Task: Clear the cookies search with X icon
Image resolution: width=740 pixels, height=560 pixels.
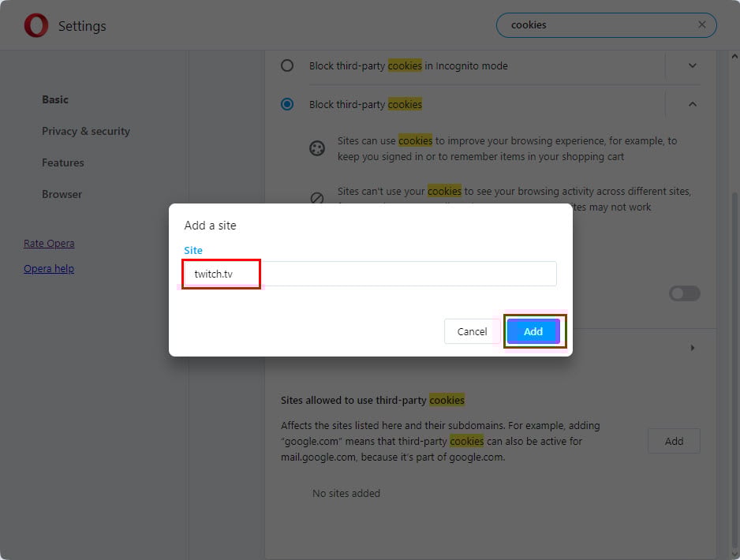Action: point(702,24)
